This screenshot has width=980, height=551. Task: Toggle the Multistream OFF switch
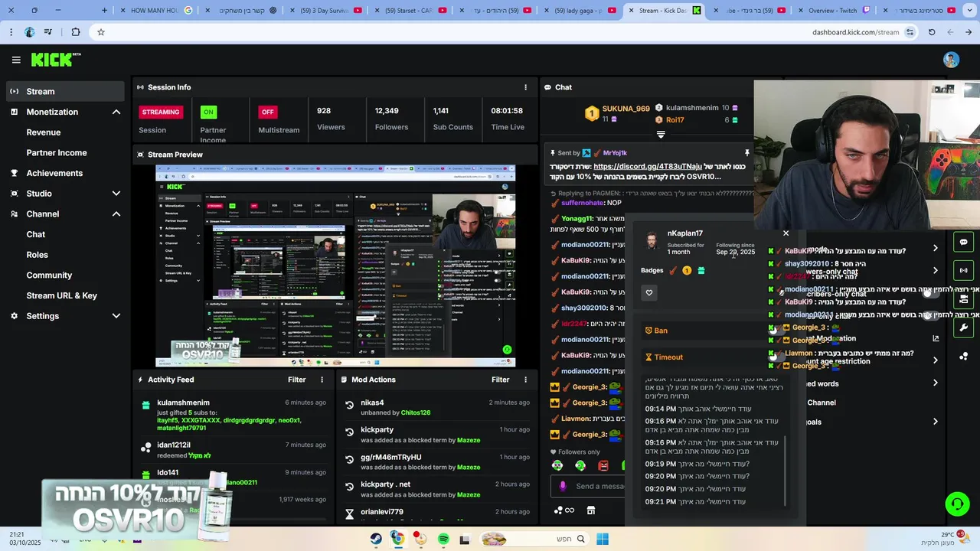coord(267,112)
